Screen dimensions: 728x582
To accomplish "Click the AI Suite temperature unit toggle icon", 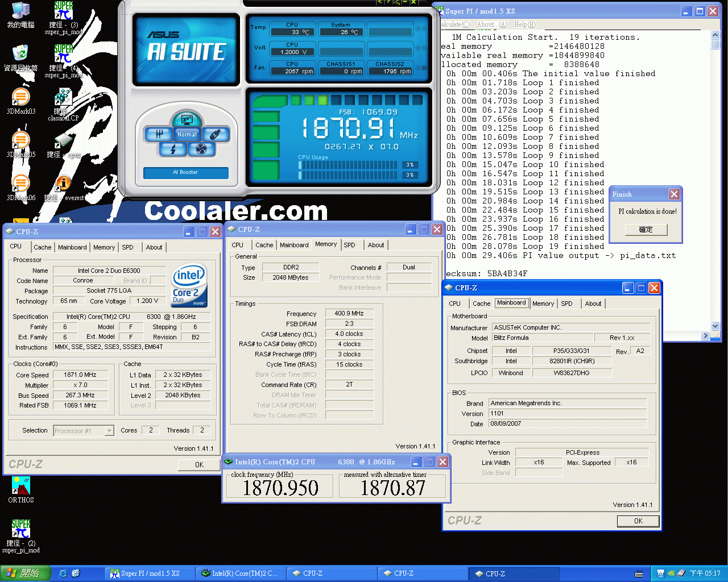I will click(396, 2).
